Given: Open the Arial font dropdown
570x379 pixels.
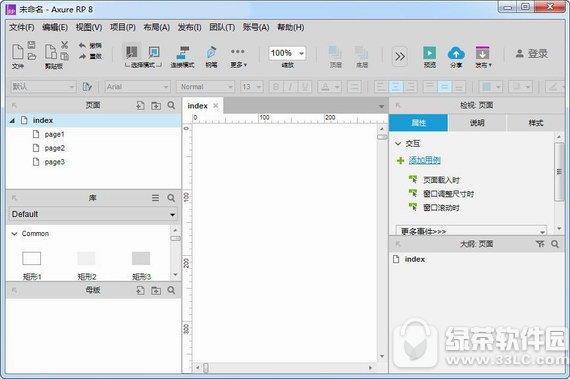Looking at the screenshot, I should pos(137,87).
